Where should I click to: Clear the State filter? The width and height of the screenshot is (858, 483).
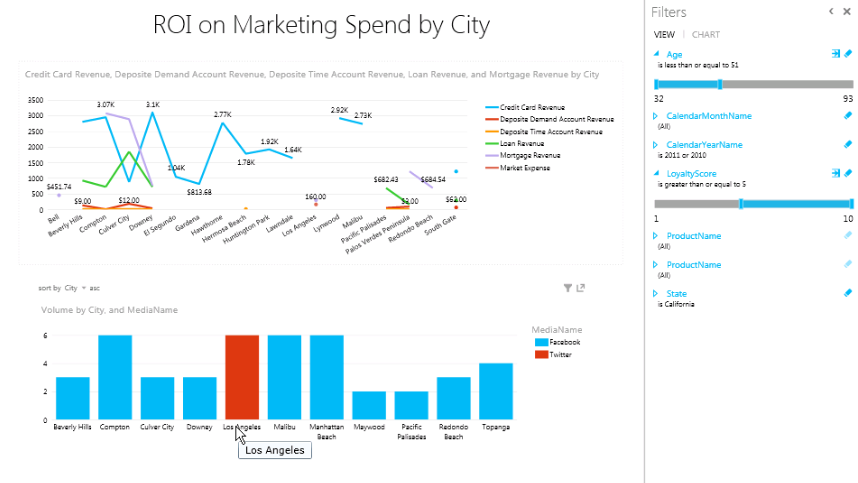(x=848, y=293)
